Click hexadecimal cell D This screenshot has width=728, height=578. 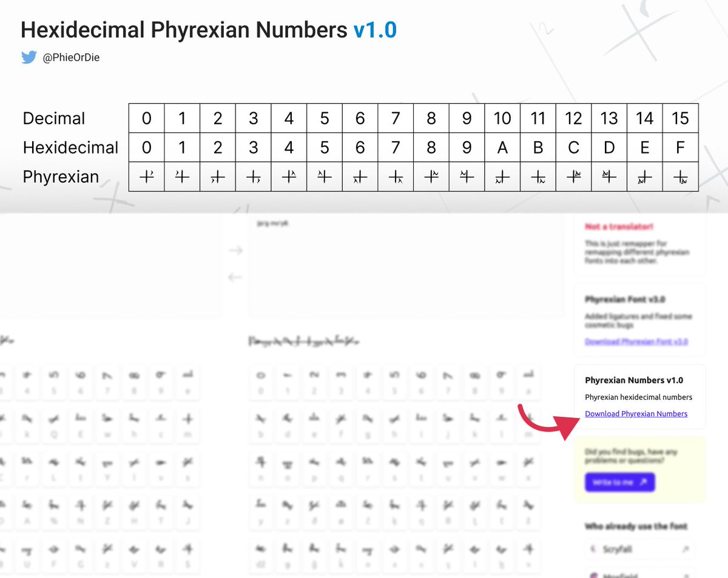point(609,147)
